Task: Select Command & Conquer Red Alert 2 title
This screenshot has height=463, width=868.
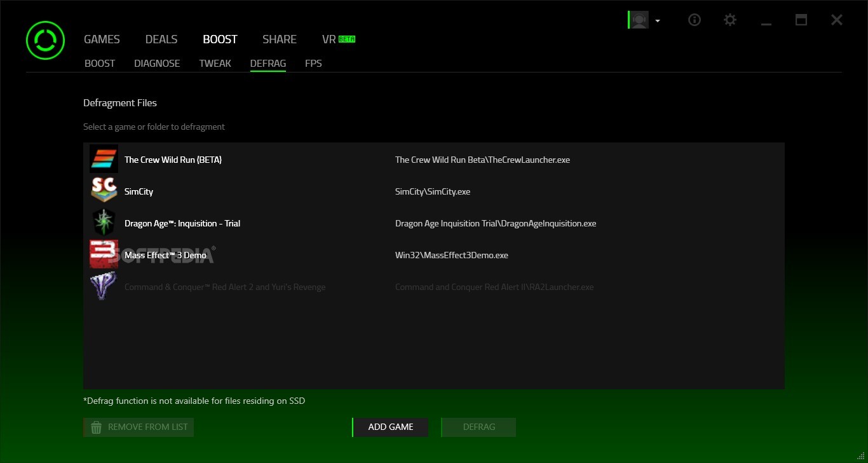Action: tap(225, 287)
